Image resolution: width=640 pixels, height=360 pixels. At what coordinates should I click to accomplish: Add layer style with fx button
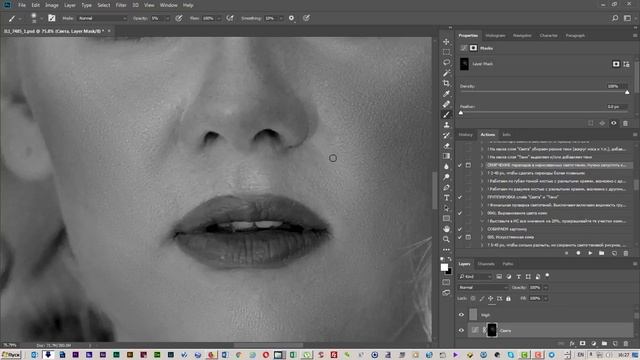(572, 344)
